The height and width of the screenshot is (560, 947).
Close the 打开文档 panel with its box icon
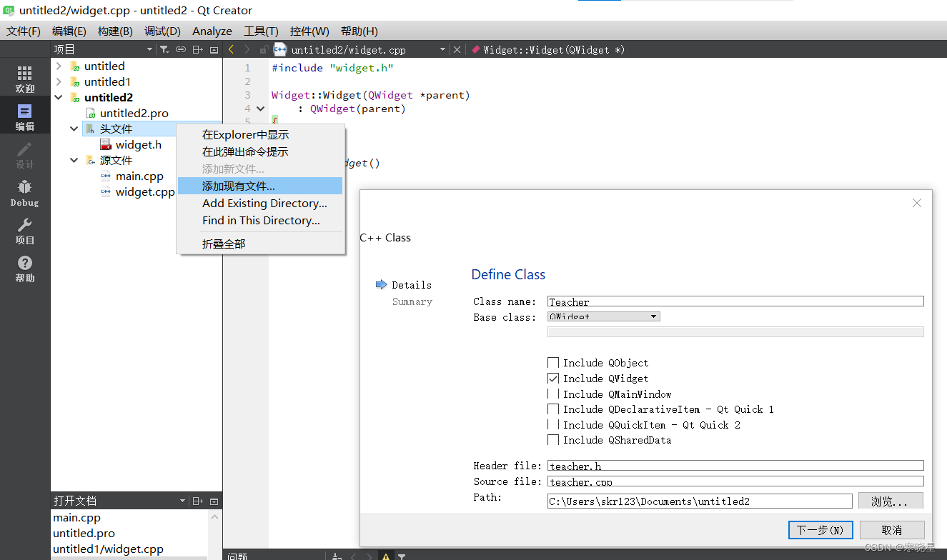(x=214, y=501)
